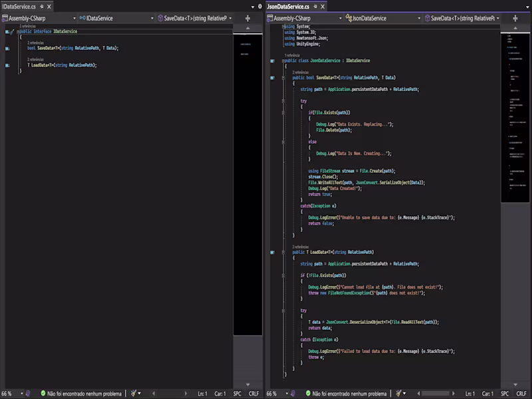Toggle CRLF line ending in left status bar

(x=253, y=394)
